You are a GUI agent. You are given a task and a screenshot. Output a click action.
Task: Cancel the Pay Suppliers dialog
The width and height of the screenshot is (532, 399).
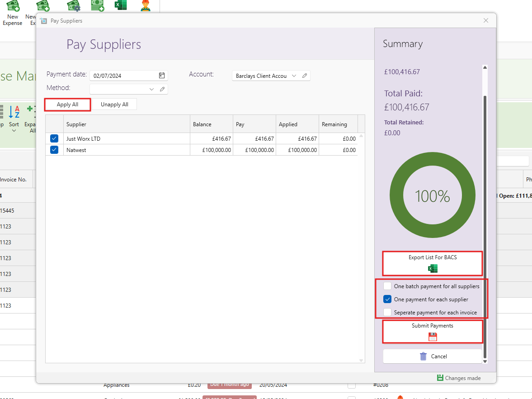coord(433,356)
